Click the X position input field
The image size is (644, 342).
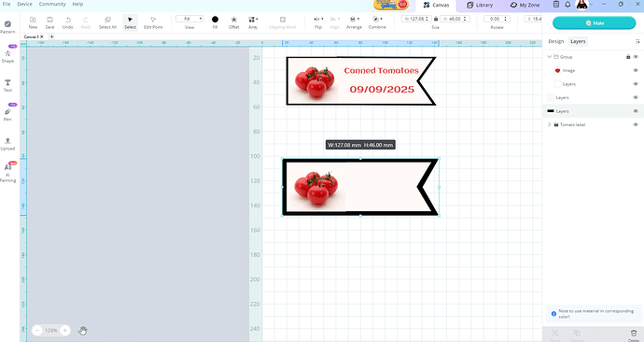(534, 19)
